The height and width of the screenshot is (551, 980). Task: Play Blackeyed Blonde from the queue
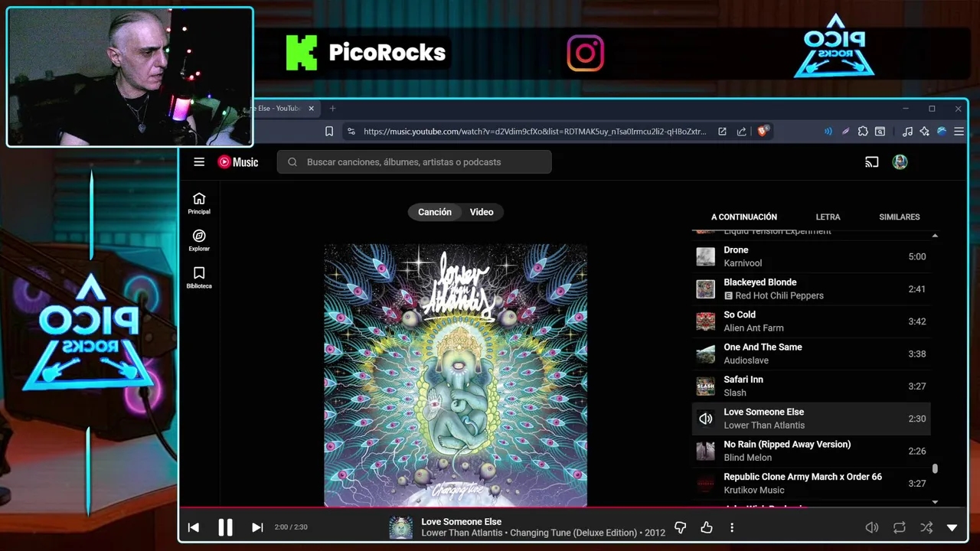click(812, 289)
